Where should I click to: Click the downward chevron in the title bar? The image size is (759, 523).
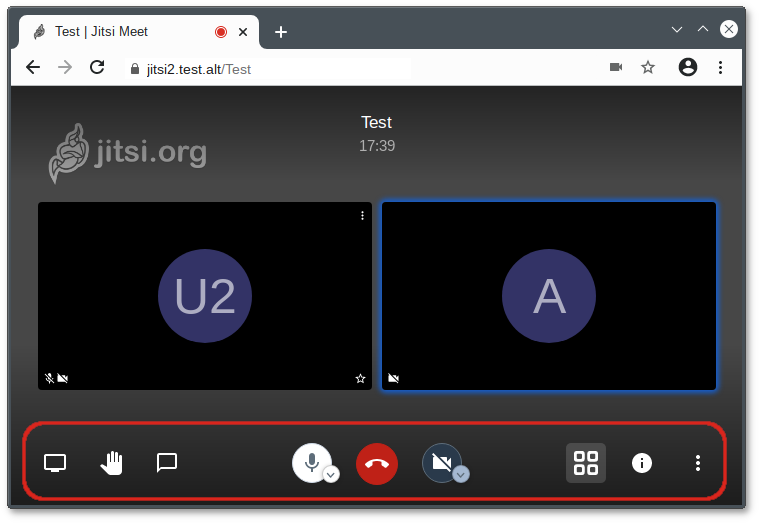pyautogui.click(x=677, y=29)
